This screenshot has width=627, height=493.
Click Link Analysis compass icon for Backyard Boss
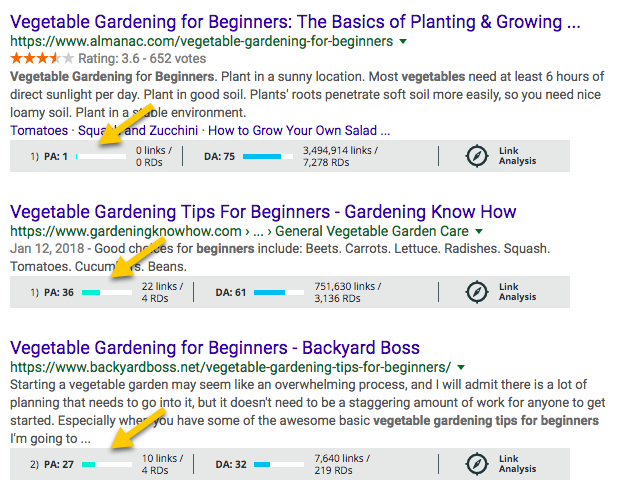click(x=478, y=464)
